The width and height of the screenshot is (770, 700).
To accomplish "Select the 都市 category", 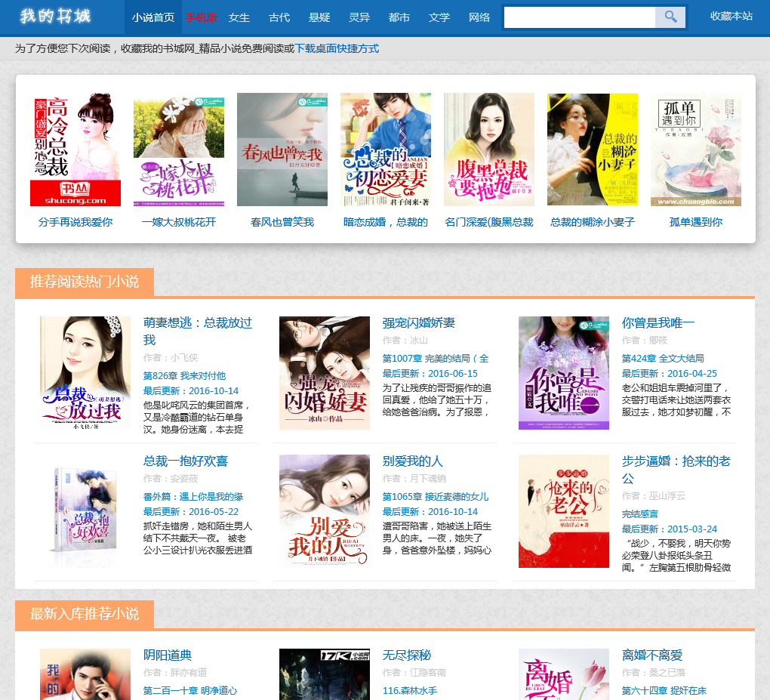I will (399, 17).
